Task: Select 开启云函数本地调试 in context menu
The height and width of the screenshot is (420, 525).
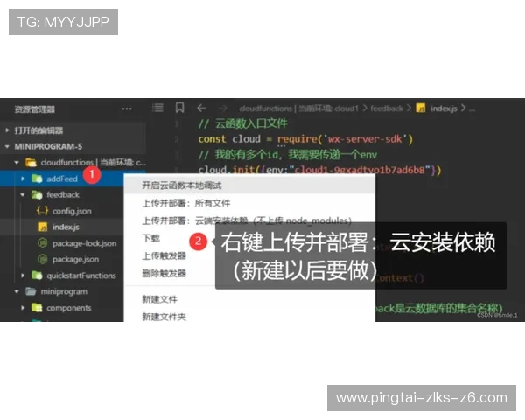Action: [249, 185]
